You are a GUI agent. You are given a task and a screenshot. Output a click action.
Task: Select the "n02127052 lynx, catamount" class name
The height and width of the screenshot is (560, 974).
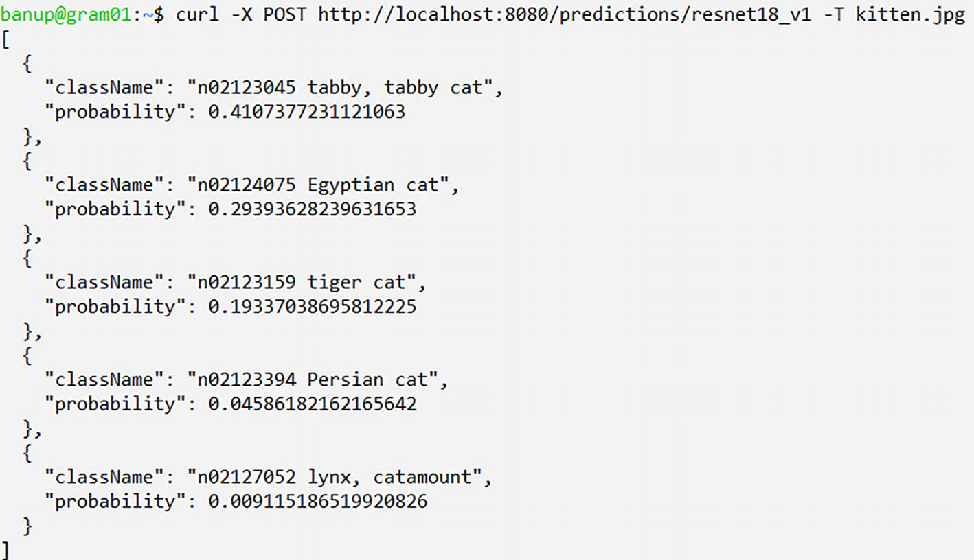click(x=339, y=477)
